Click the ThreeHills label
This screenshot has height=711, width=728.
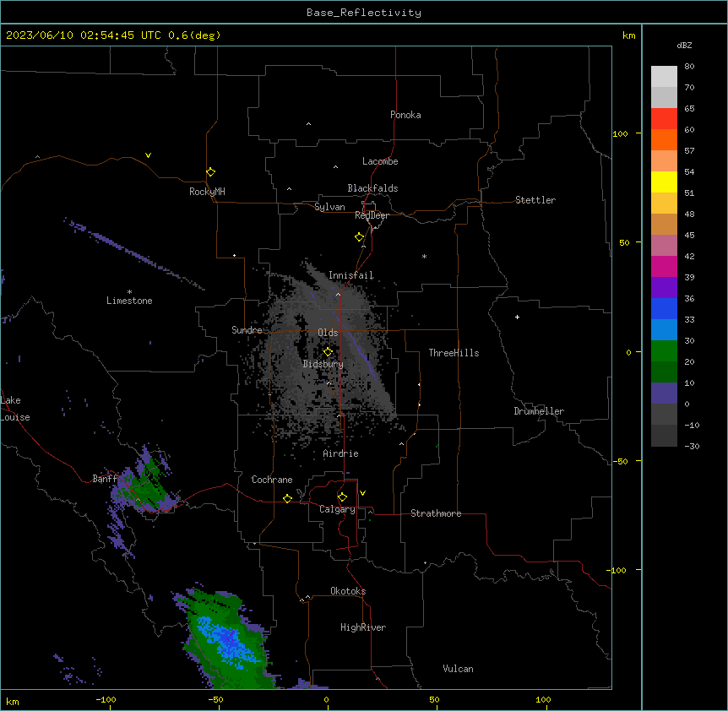tap(454, 353)
